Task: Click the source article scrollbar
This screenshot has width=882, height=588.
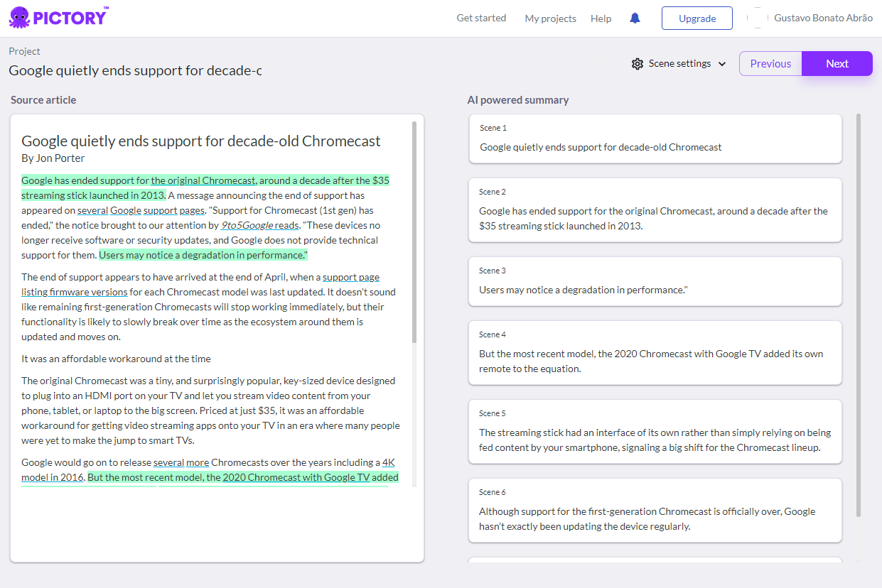Action: 414,232
